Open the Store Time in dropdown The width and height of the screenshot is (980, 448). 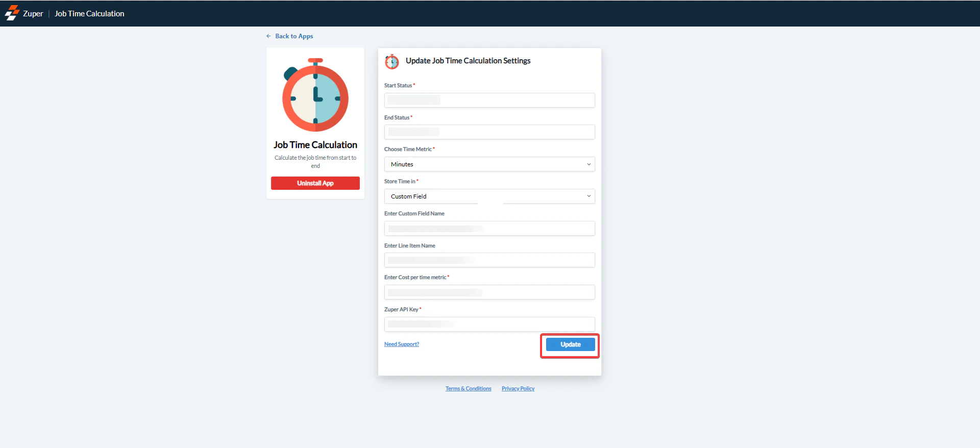[489, 196]
